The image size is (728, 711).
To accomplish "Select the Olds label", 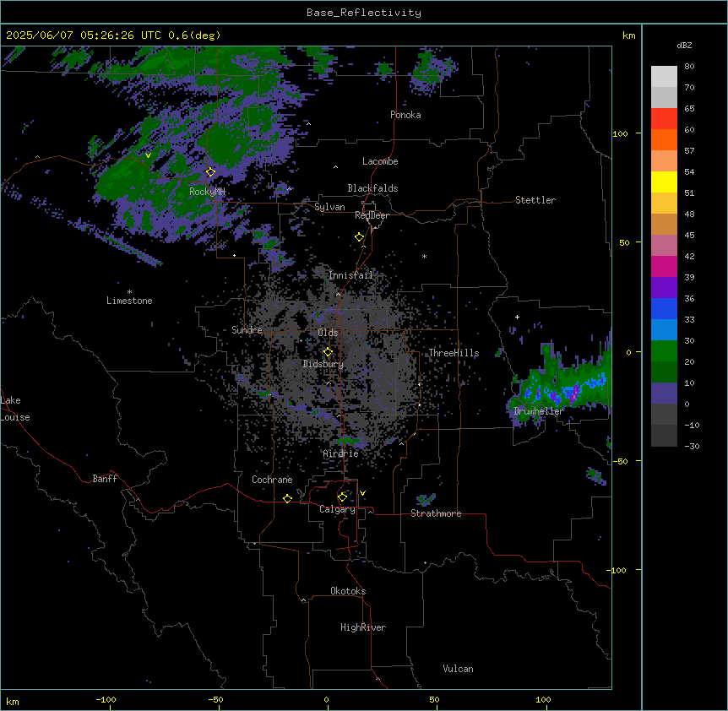I will point(328,333).
